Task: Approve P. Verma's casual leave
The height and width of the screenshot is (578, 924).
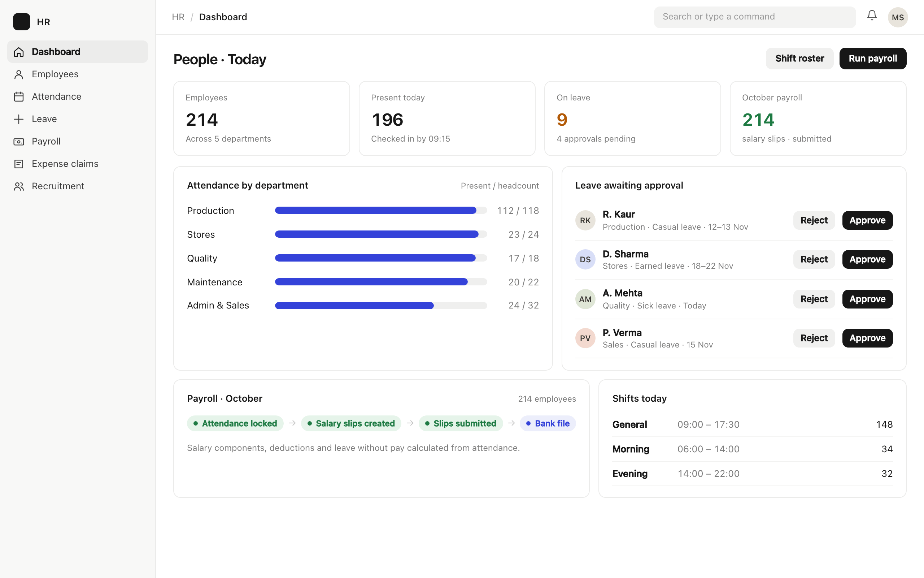Action: point(867,338)
